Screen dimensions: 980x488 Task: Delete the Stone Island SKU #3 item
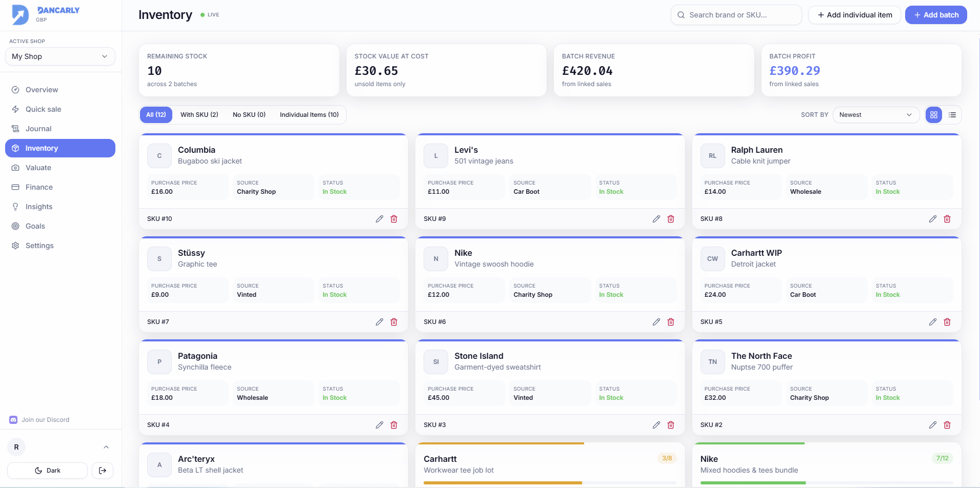[671, 425]
